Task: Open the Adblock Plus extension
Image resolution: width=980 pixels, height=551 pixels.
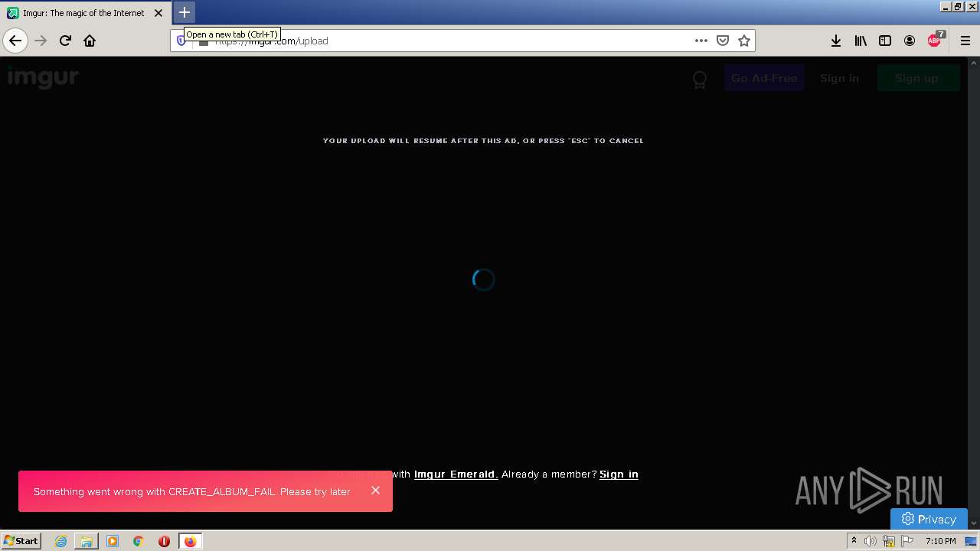Action: coord(936,40)
